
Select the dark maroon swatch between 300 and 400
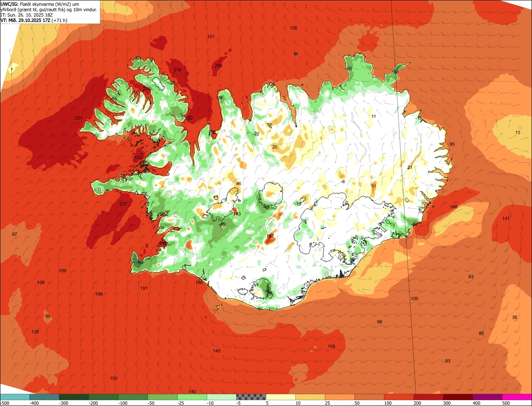tap(458, 397)
